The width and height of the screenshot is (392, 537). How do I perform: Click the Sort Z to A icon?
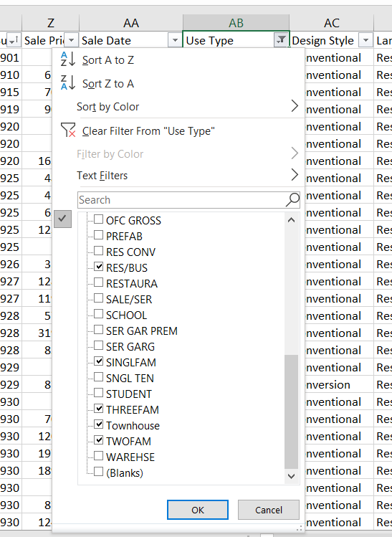pyautogui.click(x=68, y=83)
